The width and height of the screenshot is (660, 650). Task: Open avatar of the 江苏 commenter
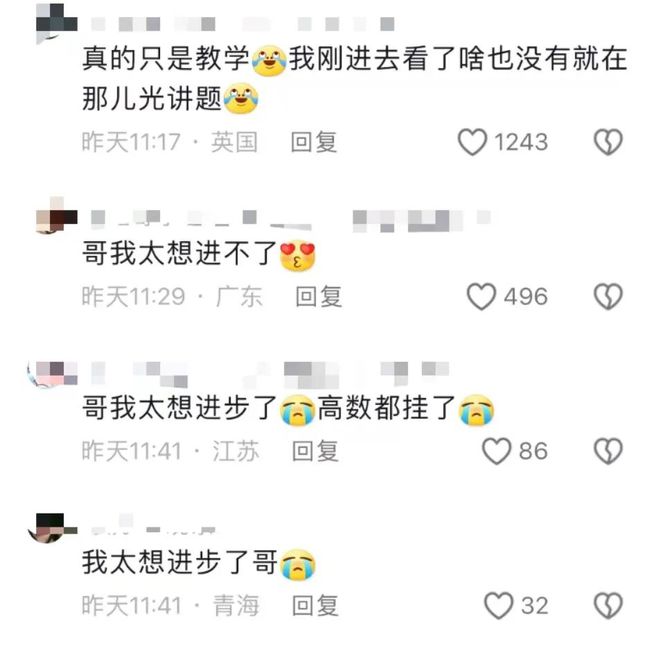pyautogui.click(x=53, y=373)
